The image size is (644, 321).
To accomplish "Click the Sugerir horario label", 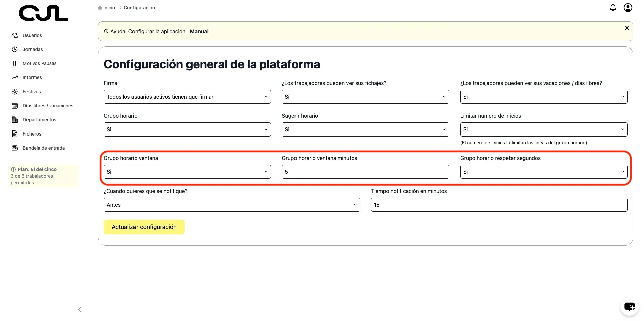I will (300, 116).
